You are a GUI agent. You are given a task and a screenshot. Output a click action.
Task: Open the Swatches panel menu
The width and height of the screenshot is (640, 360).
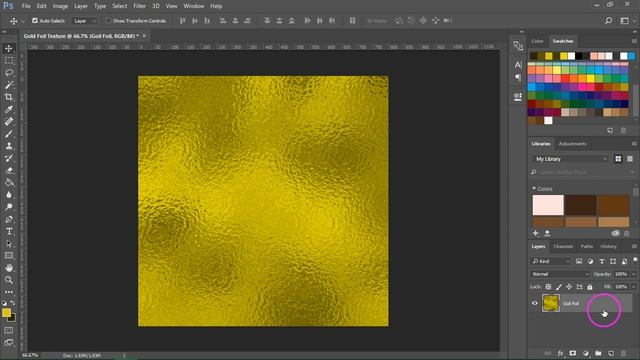[x=634, y=41]
